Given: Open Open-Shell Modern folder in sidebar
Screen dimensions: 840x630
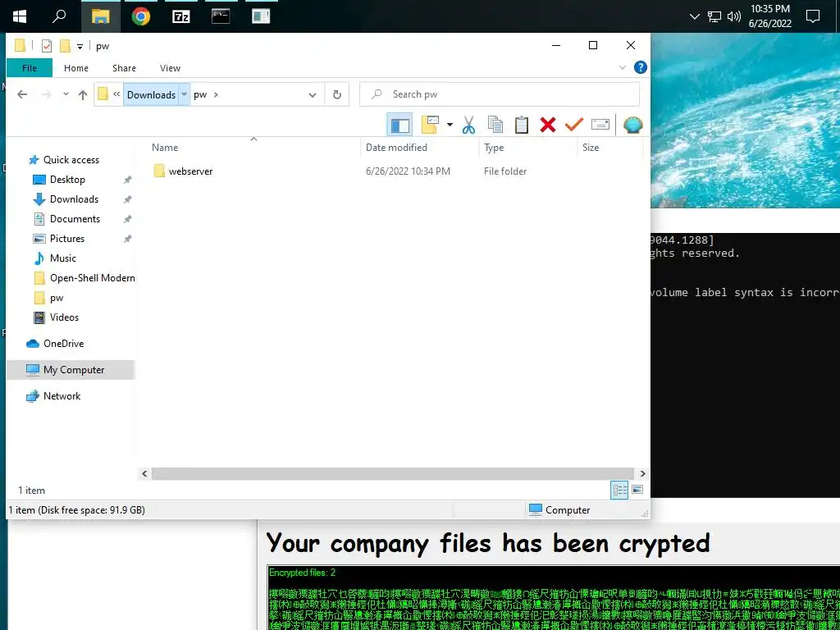Looking at the screenshot, I should tap(92, 278).
